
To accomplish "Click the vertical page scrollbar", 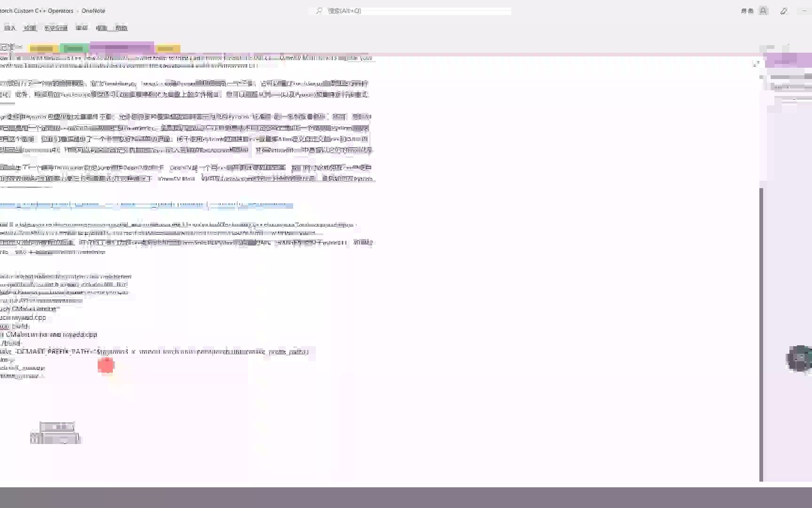I will click(x=761, y=334).
